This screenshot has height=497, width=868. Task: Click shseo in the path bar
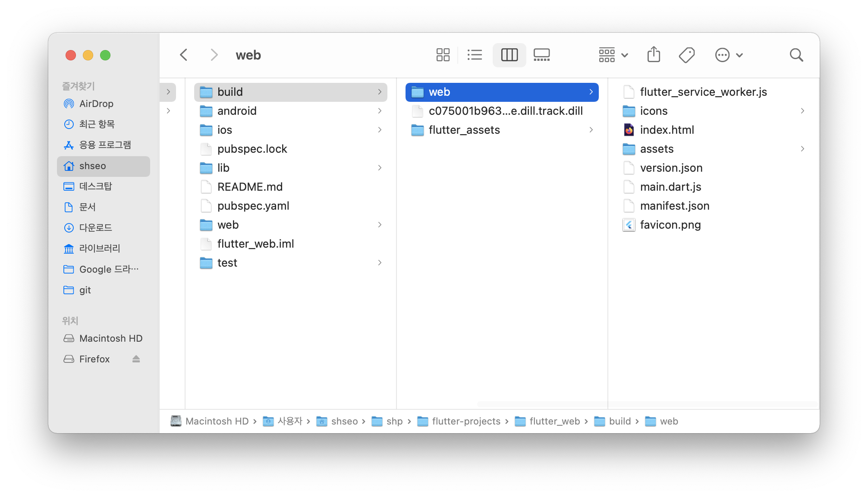point(344,421)
